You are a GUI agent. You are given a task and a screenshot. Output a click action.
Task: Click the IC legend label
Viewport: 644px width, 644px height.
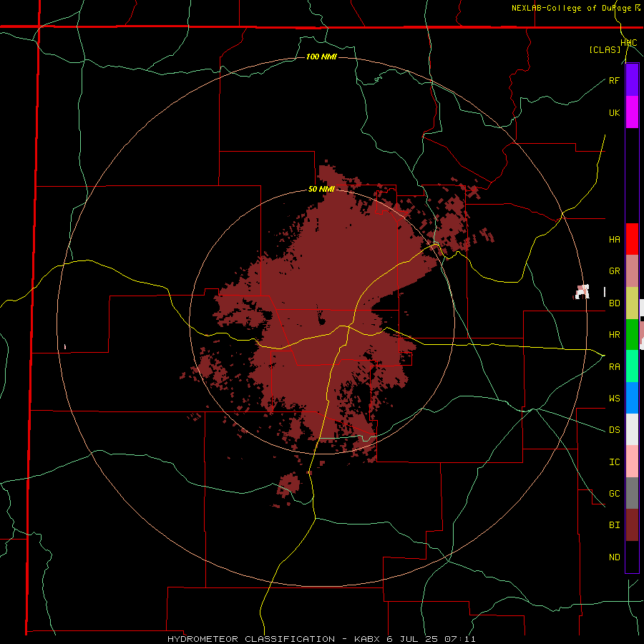(x=614, y=462)
